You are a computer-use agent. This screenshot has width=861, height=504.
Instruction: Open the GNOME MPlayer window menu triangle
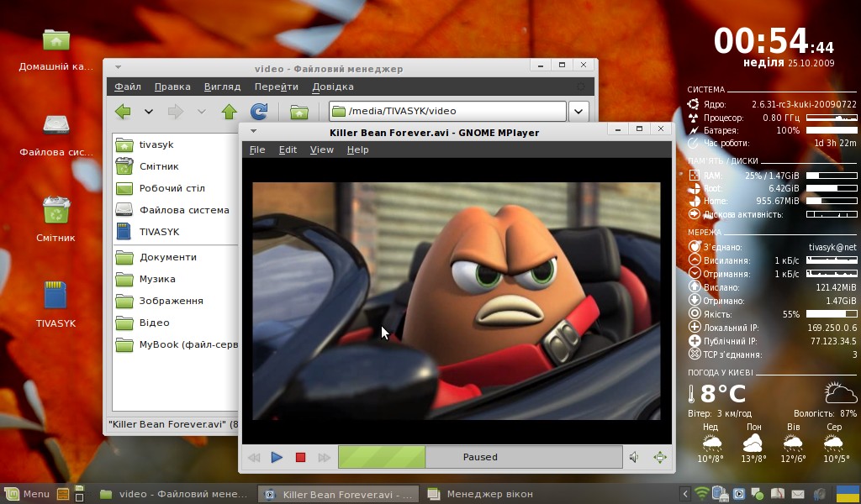[253, 131]
